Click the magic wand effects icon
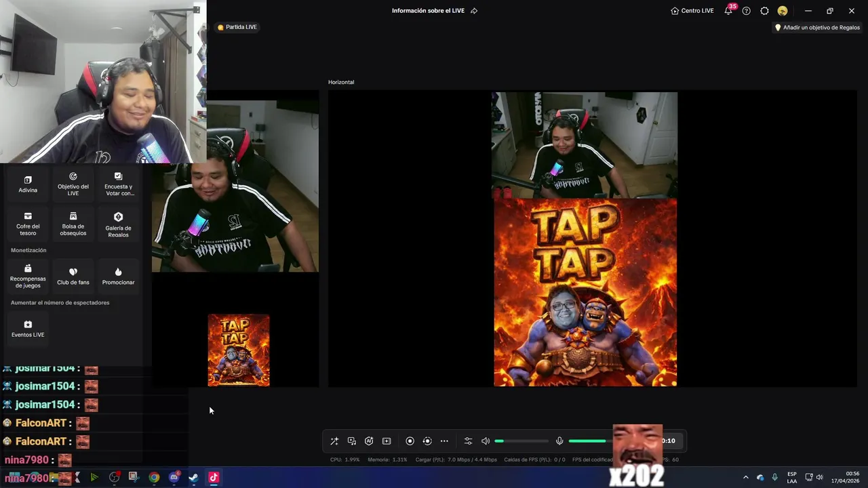 (334, 441)
